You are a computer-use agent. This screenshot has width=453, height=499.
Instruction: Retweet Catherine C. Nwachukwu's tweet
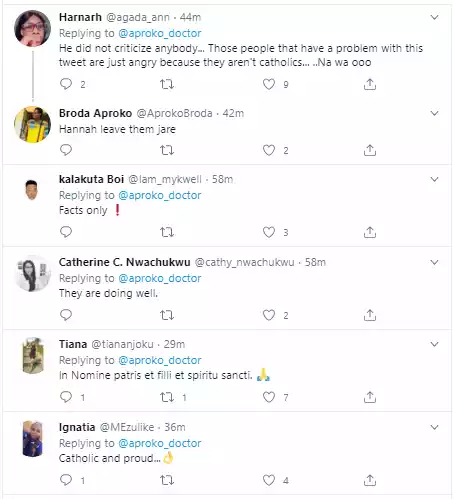click(x=167, y=315)
